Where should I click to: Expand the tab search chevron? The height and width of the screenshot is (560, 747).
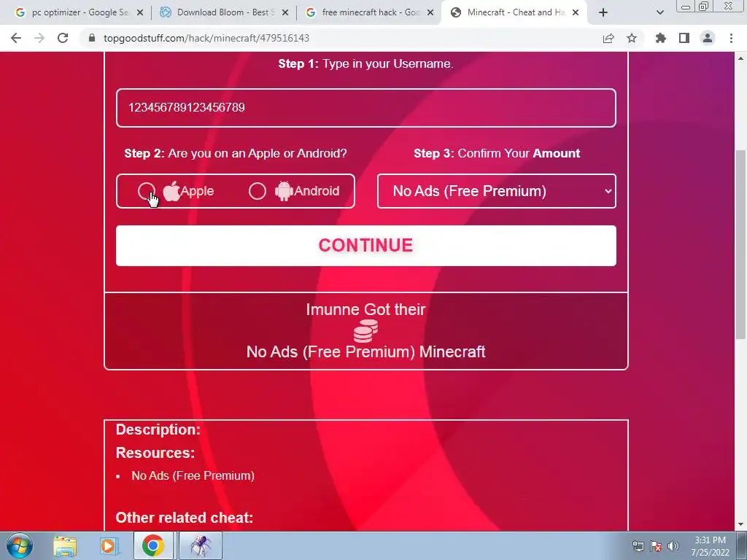pos(659,13)
